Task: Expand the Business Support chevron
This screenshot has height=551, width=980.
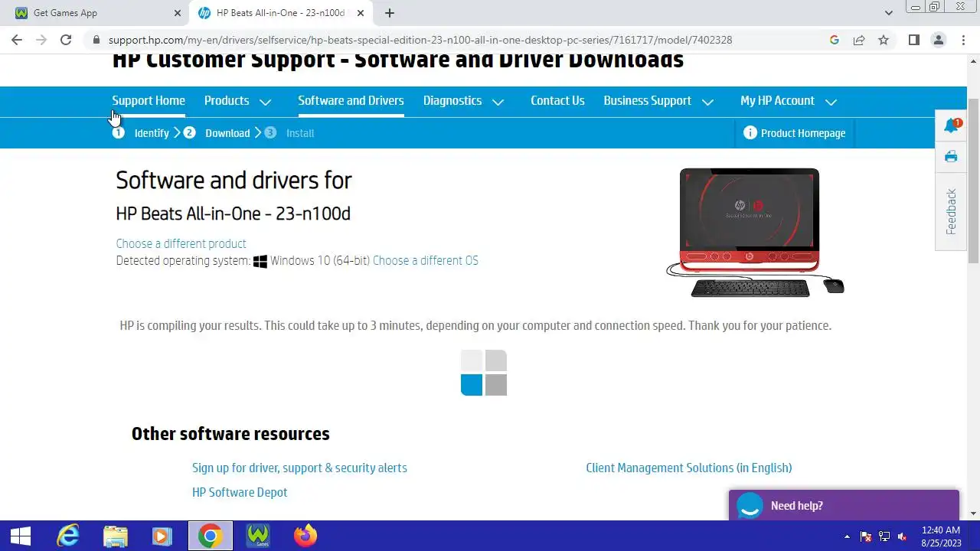Action: [x=707, y=102]
